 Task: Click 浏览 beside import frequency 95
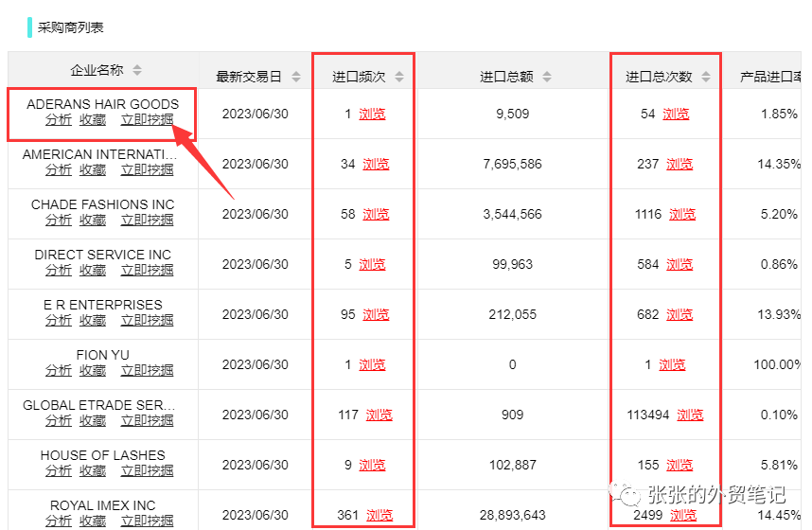376,315
